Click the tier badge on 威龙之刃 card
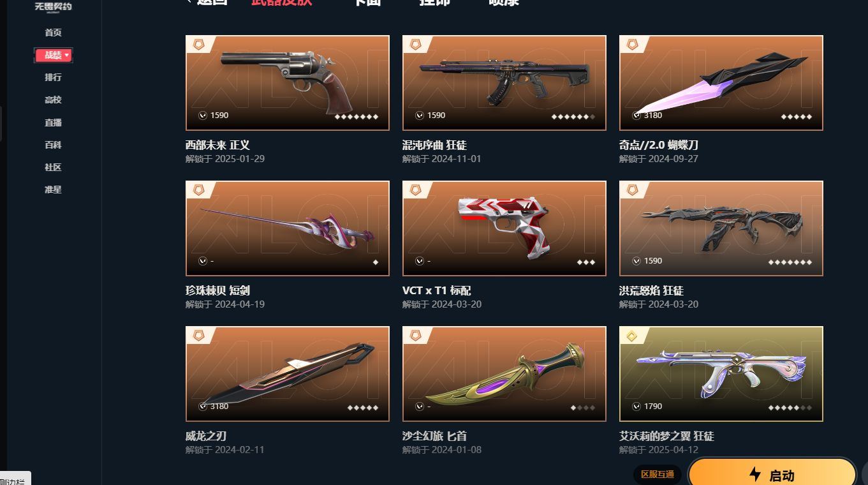Viewport: 868px width, 485px height. point(198,336)
